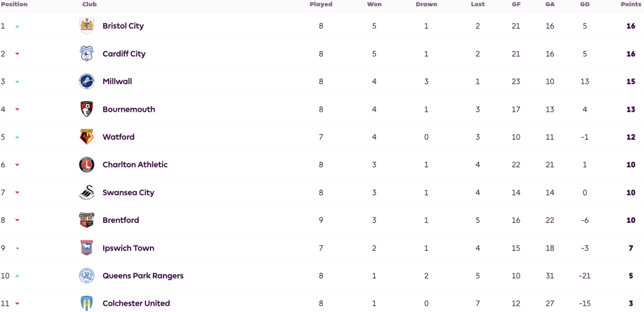Click the Bournemouth club crest
Screen dimensions: 644x312
[87, 109]
